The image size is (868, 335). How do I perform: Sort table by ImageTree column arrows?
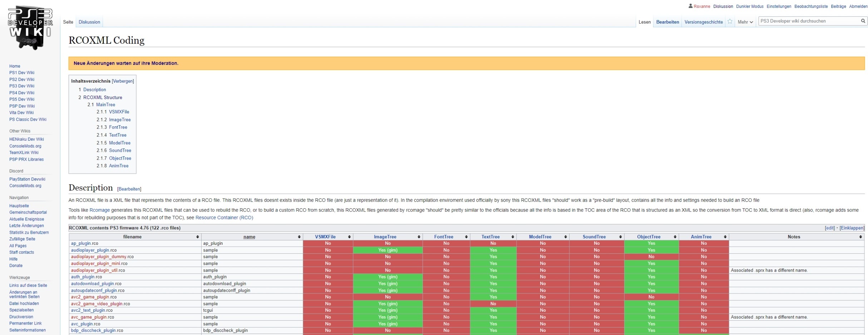(419, 237)
